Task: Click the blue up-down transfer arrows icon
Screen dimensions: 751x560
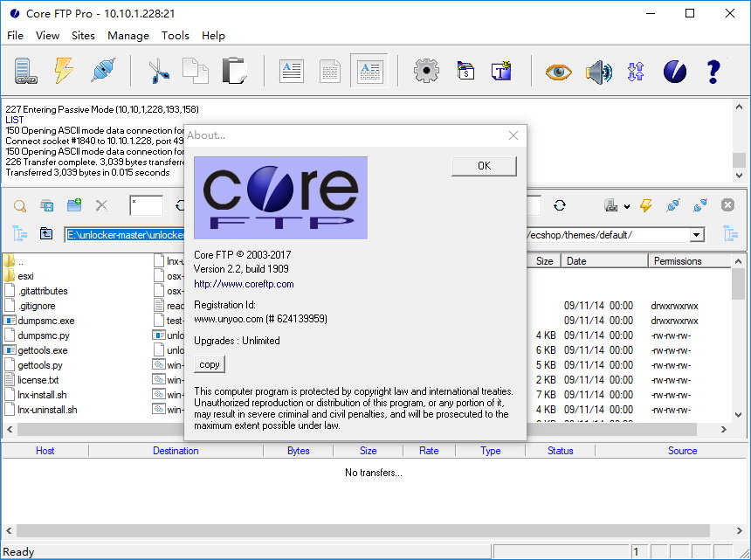Action: point(636,72)
